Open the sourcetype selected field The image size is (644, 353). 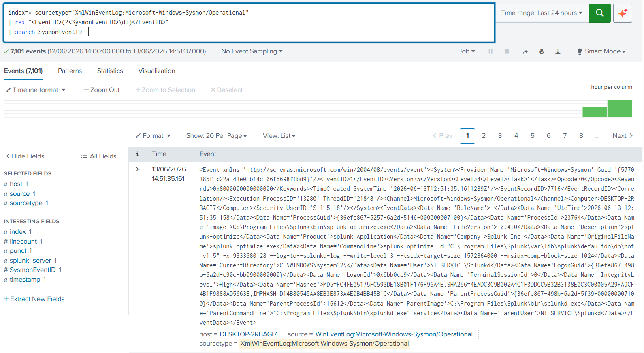click(x=26, y=203)
